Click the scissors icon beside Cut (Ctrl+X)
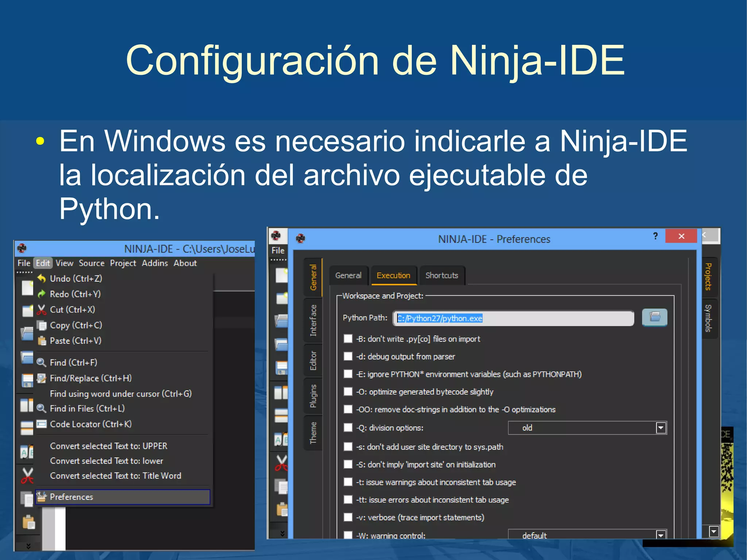Screen dimensions: 747x560 click(42, 310)
